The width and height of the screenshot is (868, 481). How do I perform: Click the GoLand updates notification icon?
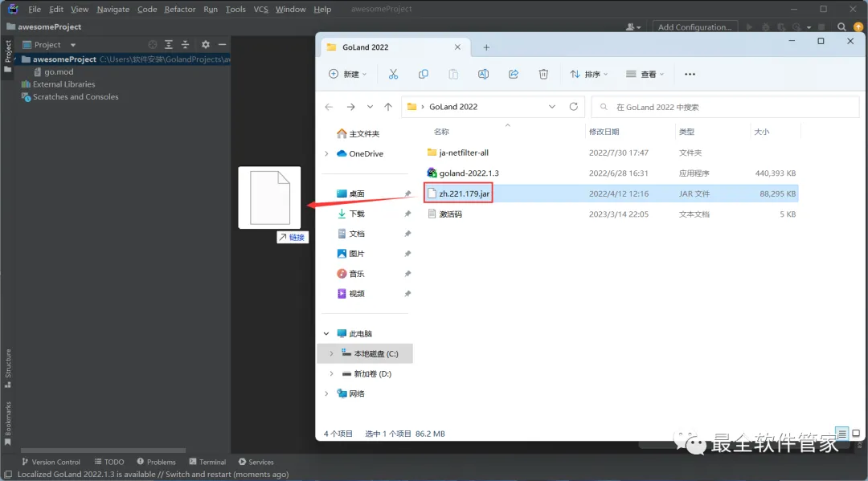[858, 26]
